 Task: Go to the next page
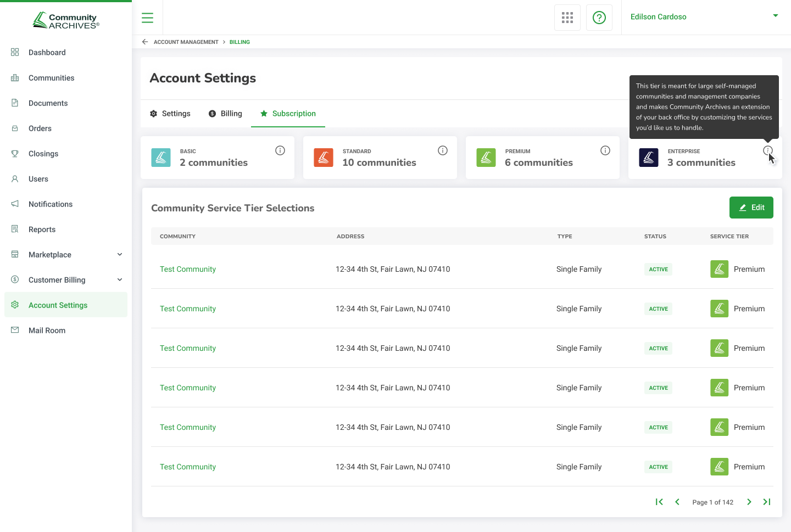(x=749, y=502)
